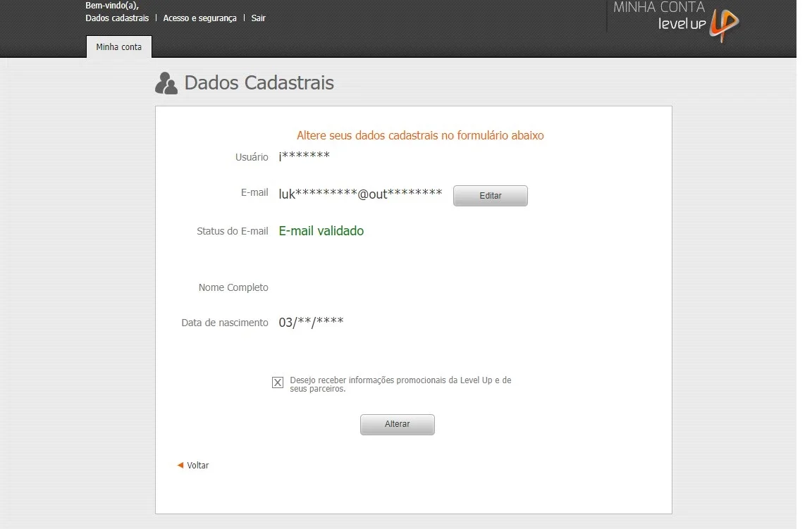This screenshot has width=812, height=529.
Task: Click the Nome Completo label
Action: 233,287
